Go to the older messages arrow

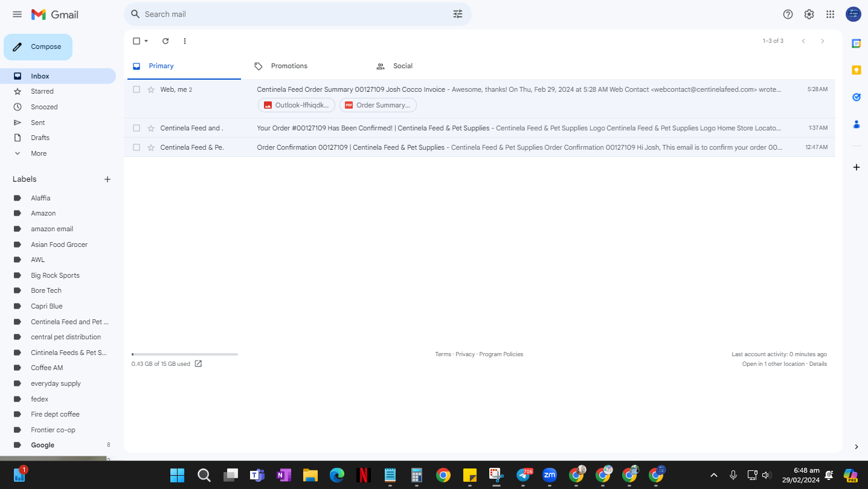pos(822,41)
